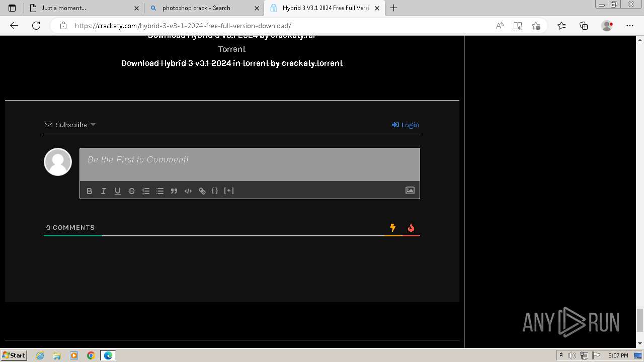Open the browser profile menu

607,26
